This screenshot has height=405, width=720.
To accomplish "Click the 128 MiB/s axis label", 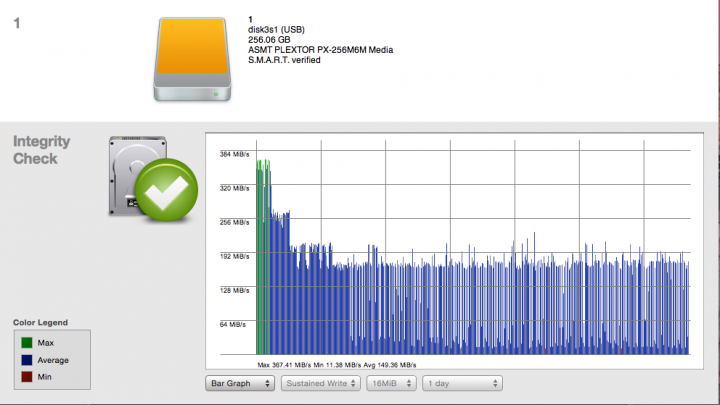I will coord(234,290).
